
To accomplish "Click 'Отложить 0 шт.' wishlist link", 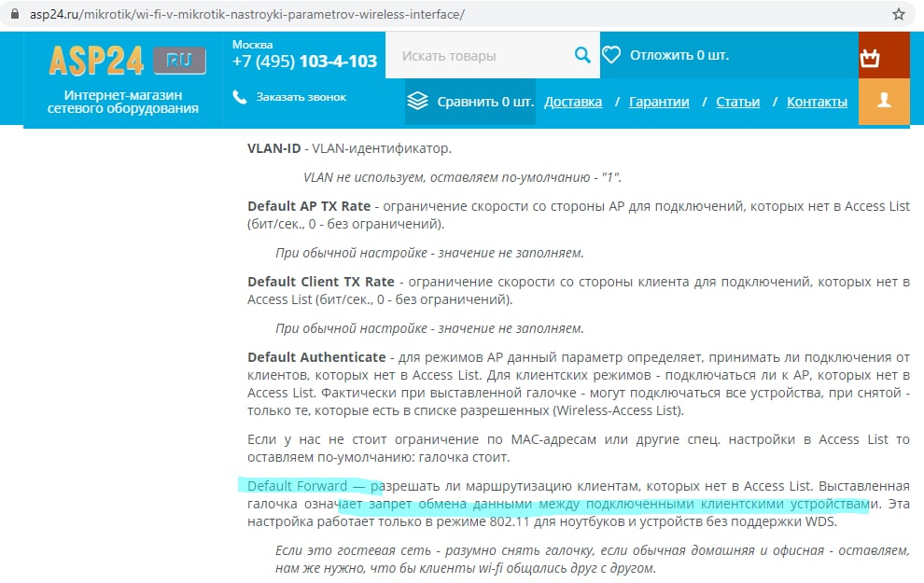I will (x=679, y=55).
